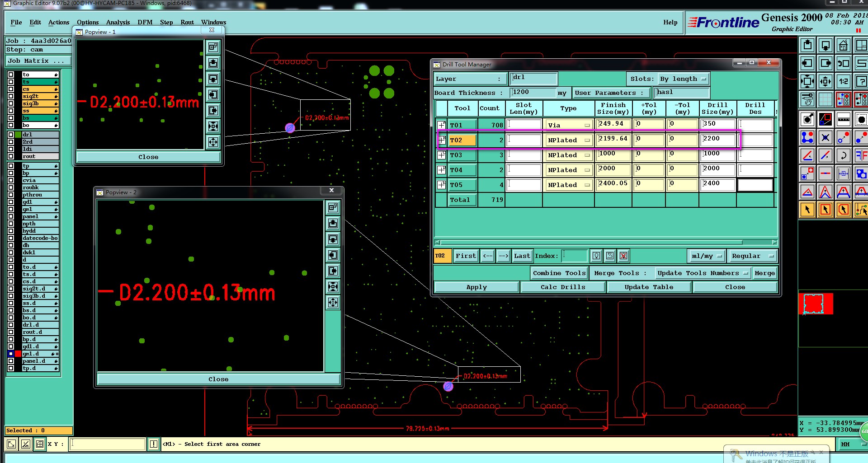Toggle the checkbox for layer 'tp.d'
The height and width of the screenshot is (463, 868).
point(11,368)
